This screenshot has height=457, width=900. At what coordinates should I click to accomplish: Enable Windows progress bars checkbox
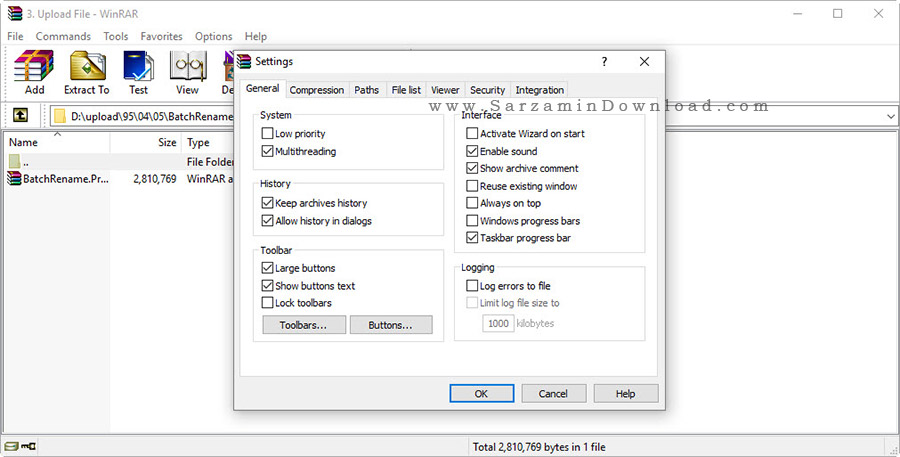tap(472, 220)
